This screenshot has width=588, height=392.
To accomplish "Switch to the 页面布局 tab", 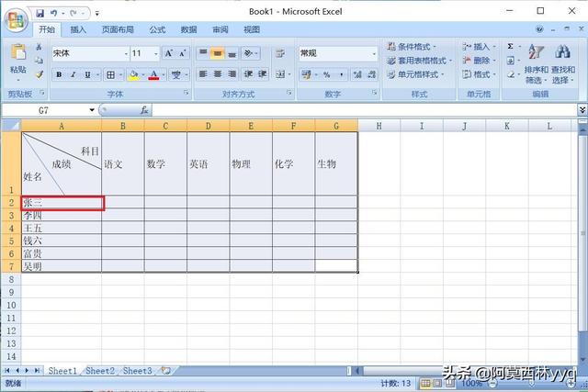I will [x=118, y=29].
